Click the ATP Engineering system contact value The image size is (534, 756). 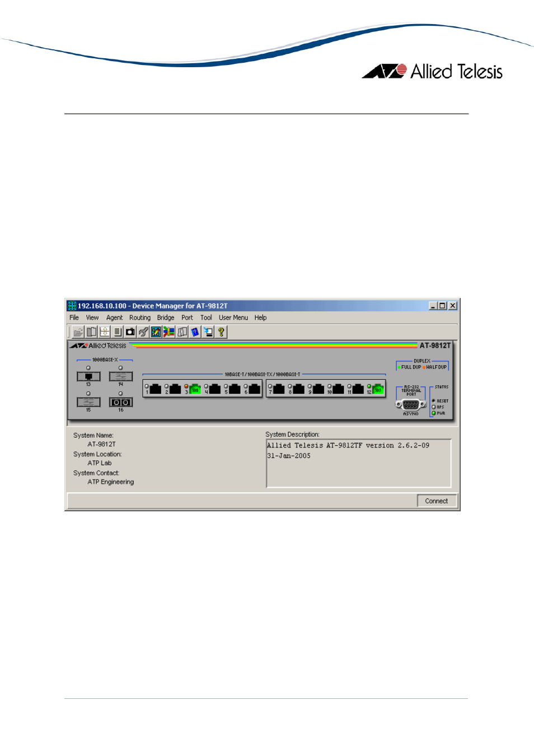111,482
